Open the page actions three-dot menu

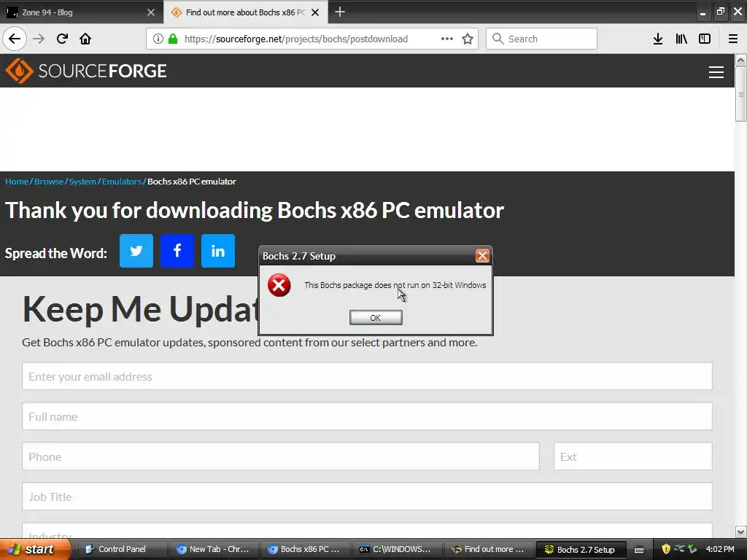pyautogui.click(x=447, y=39)
